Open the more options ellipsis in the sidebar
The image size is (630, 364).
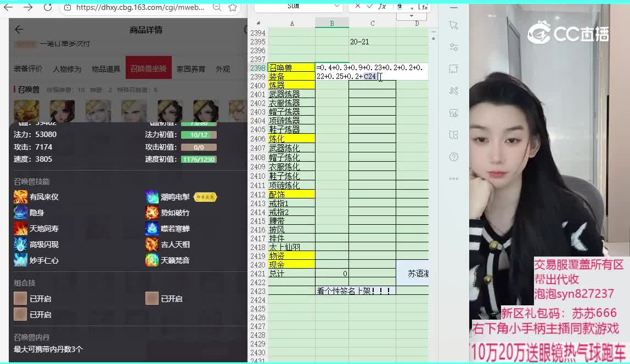[x=453, y=179]
